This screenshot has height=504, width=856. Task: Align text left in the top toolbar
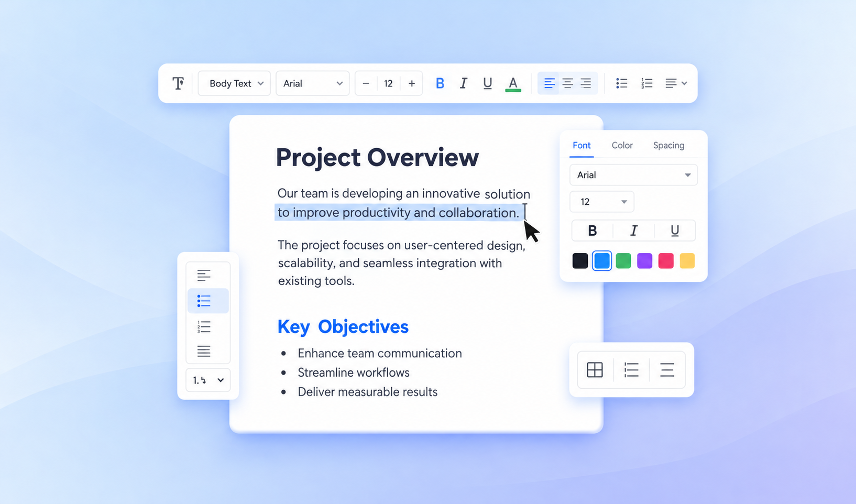point(549,83)
